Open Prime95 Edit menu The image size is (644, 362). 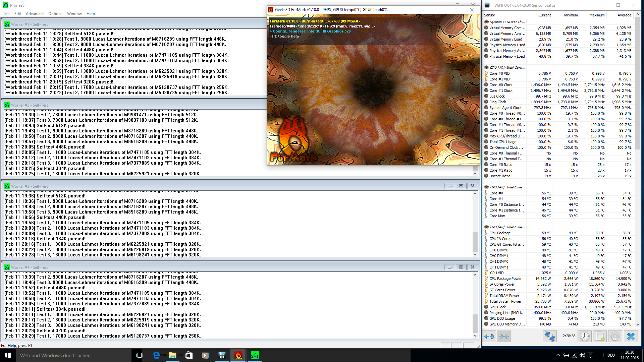(18, 14)
